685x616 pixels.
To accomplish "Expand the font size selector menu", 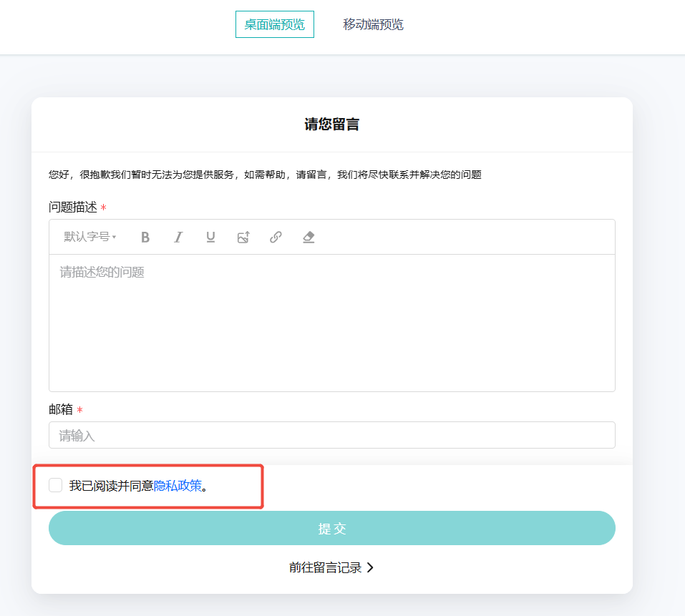I will [x=87, y=237].
